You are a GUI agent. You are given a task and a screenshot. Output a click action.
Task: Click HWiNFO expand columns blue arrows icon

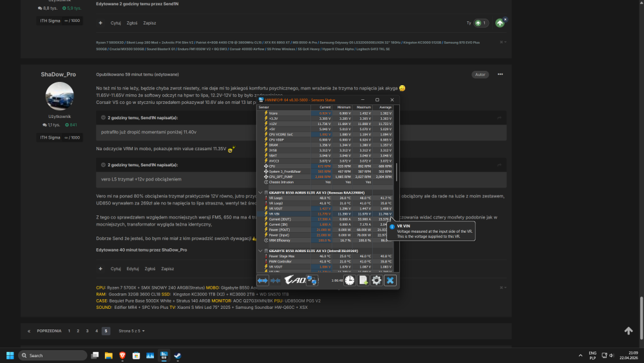(263, 280)
